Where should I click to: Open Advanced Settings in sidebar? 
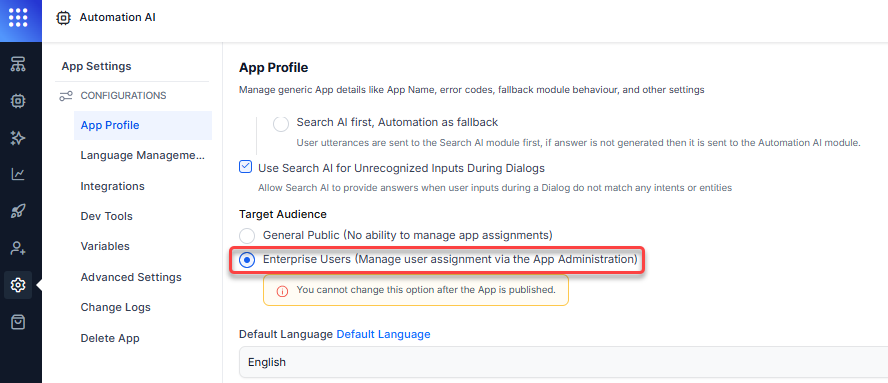[x=131, y=277]
